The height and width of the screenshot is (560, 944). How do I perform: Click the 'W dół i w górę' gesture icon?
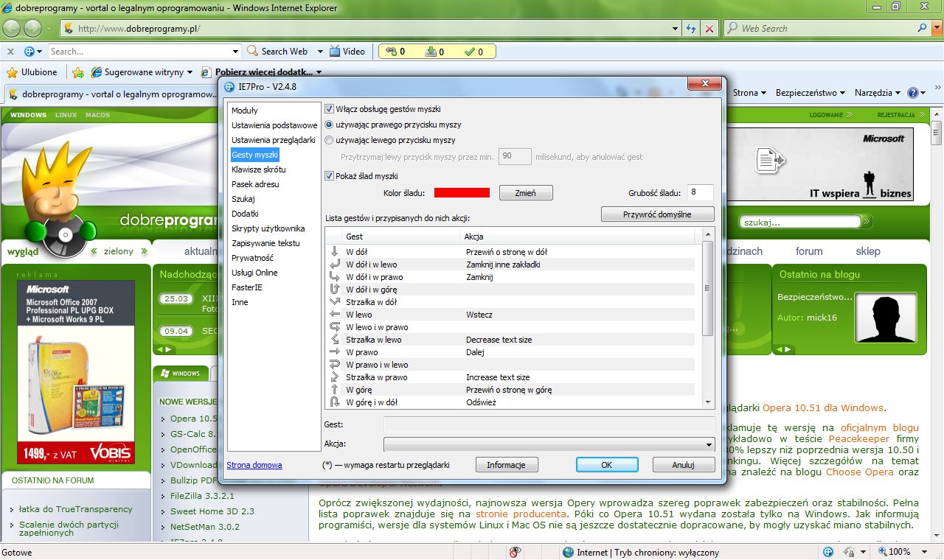(334, 289)
